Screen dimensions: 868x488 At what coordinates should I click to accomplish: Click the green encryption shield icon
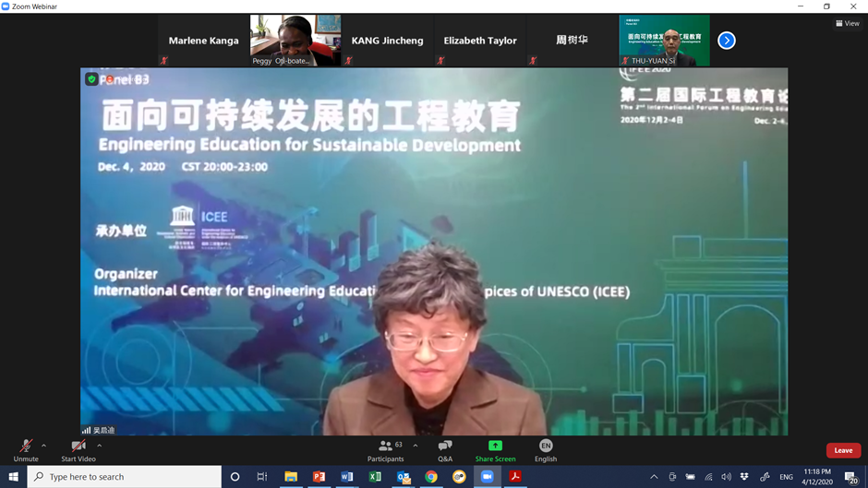(x=91, y=79)
